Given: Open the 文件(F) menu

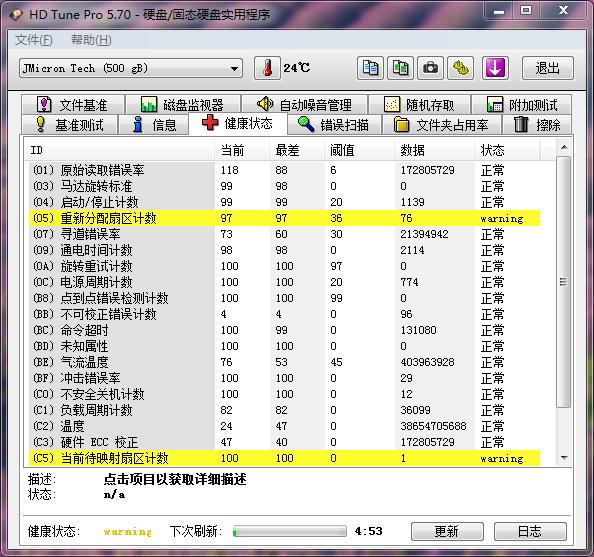Looking at the screenshot, I should (x=34, y=40).
